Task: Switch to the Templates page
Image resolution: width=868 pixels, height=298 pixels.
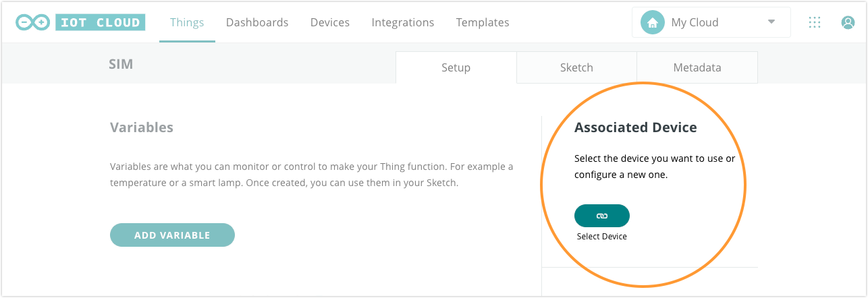Action: pyautogui.click(x=483, y=22)
